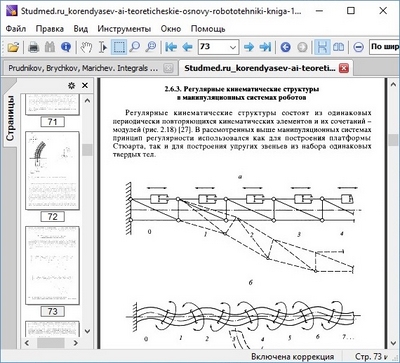
Task: Select the magnifier zoom tool
Action: coord(135,47)
